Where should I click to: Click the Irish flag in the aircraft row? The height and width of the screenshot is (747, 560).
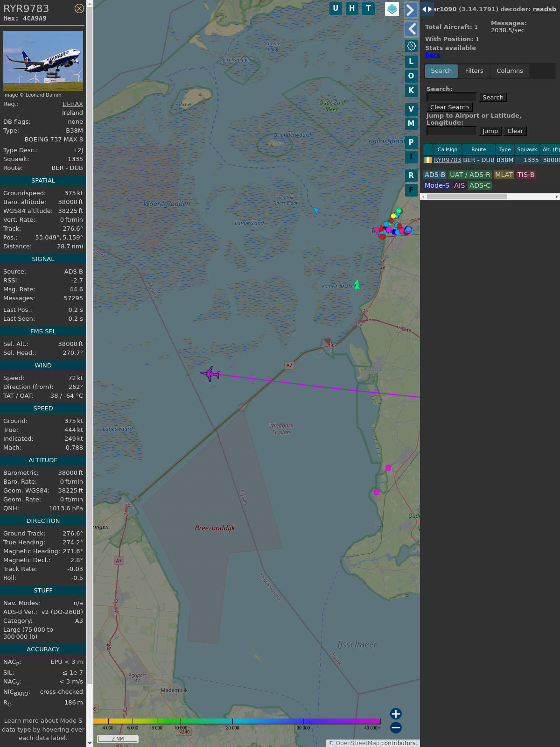point(428,160)
